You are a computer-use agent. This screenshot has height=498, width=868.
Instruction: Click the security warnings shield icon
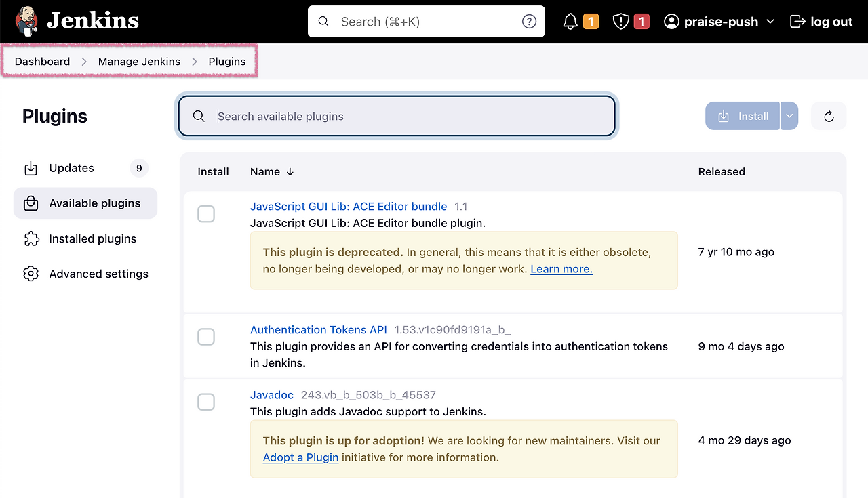click(x=622, y=21)
